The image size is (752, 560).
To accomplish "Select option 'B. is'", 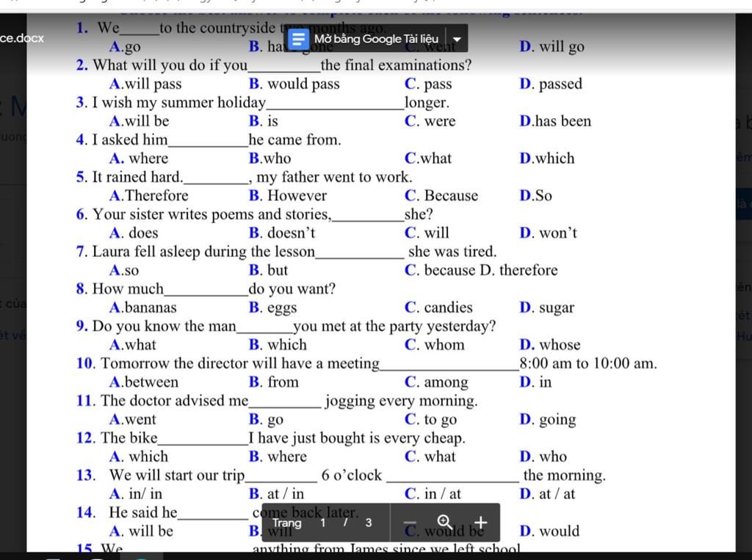I will 264,121.
